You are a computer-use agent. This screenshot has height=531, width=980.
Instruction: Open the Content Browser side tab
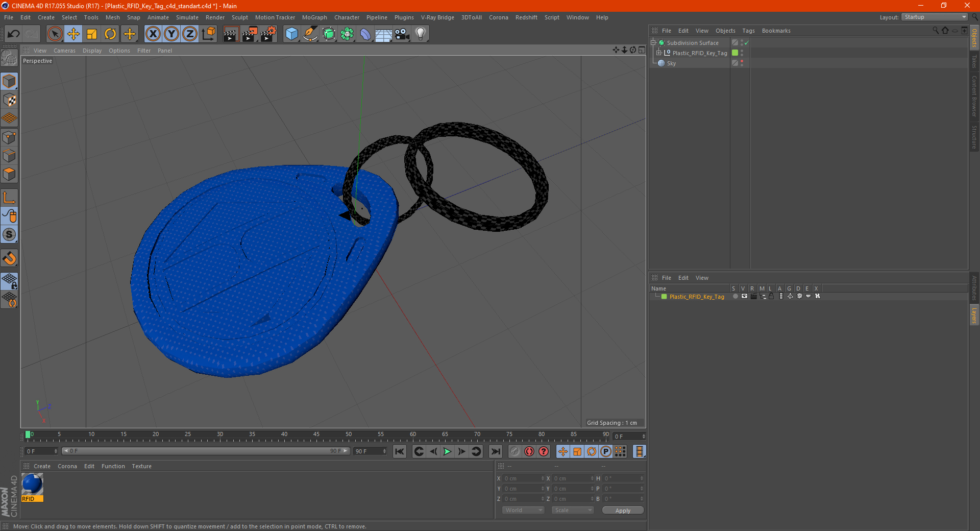pyautogui.click(x=974, y=96)
